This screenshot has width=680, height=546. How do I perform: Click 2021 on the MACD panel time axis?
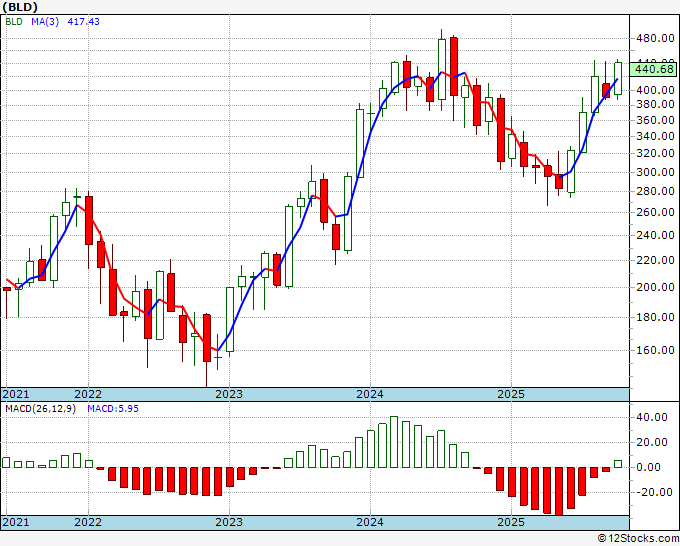16,522
